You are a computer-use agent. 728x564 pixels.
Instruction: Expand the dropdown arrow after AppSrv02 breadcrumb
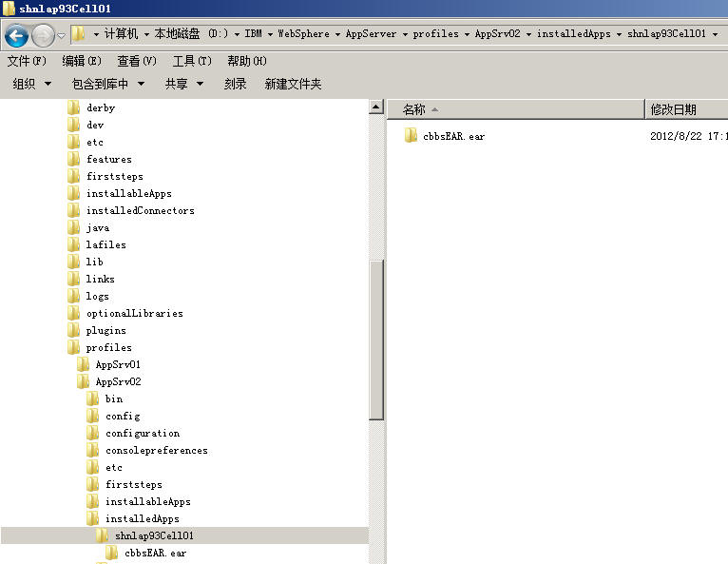click(528, 34)
